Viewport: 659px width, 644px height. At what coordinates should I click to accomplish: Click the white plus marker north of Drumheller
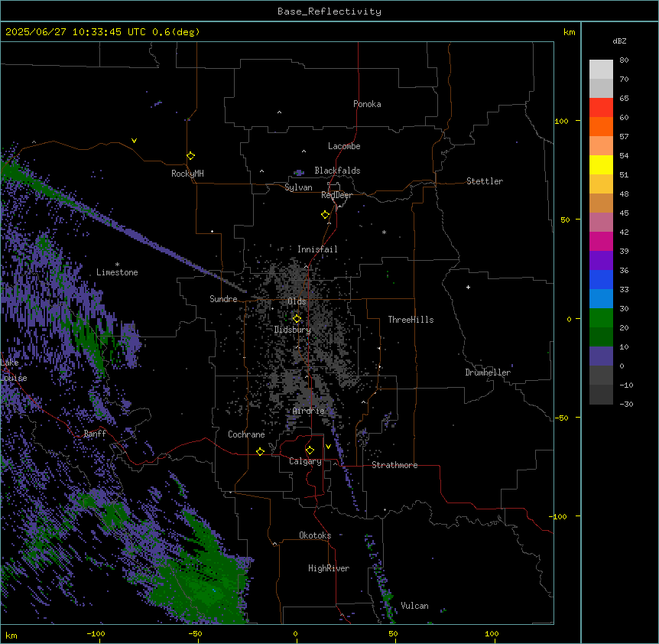pos(468,287)
